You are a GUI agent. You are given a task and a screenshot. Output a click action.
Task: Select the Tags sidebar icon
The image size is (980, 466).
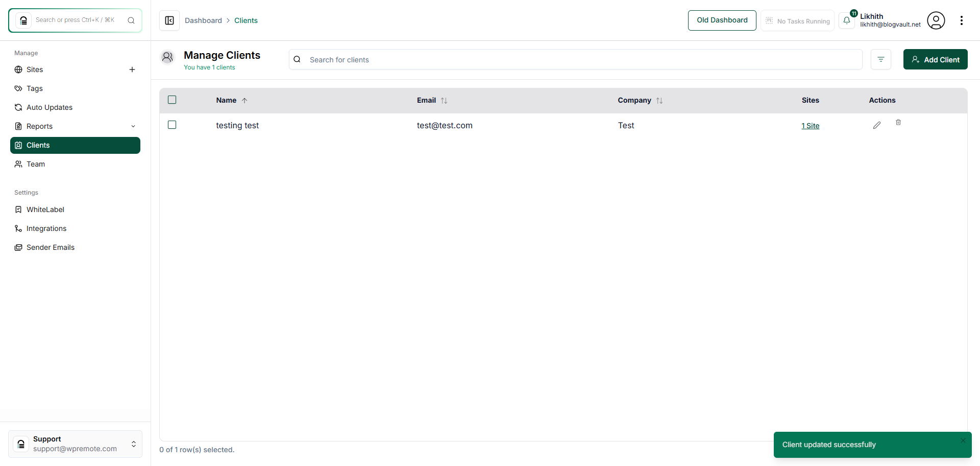(18, 88)
